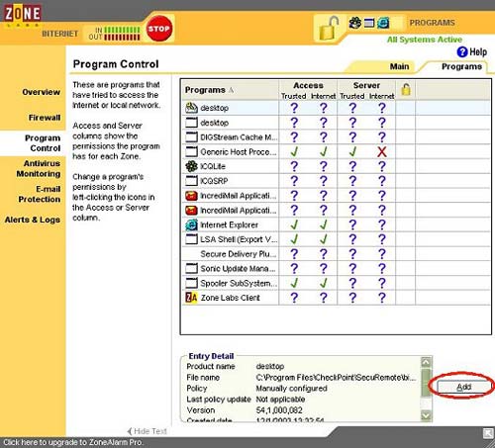This screenshot has width=495, height=448.
Task: Open Help via the question mark icon
Action: click(x=462, y=51)
